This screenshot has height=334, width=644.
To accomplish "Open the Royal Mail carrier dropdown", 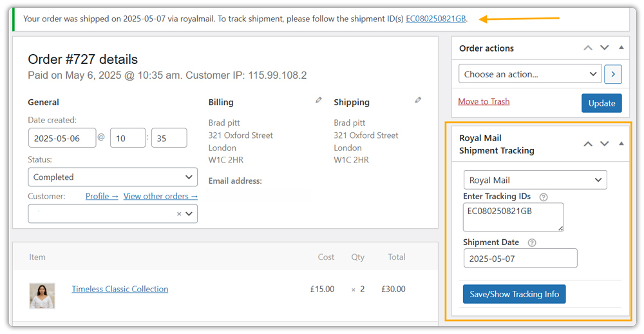I will point(535,180).
